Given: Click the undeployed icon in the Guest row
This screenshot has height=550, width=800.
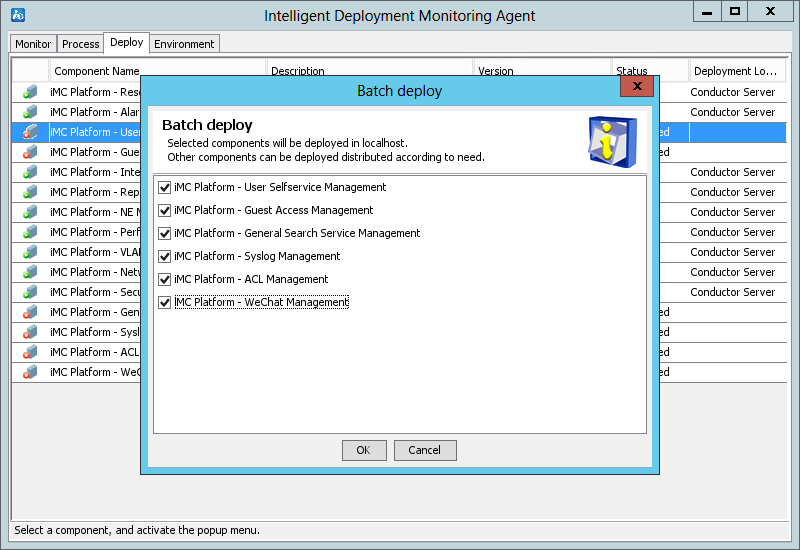Looking at the screenshot, I should [30, 152].
